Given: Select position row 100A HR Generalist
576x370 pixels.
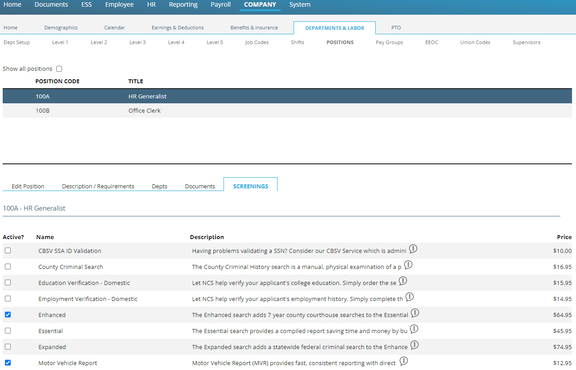Looking at the screenshot, I should tap(287, 96).
